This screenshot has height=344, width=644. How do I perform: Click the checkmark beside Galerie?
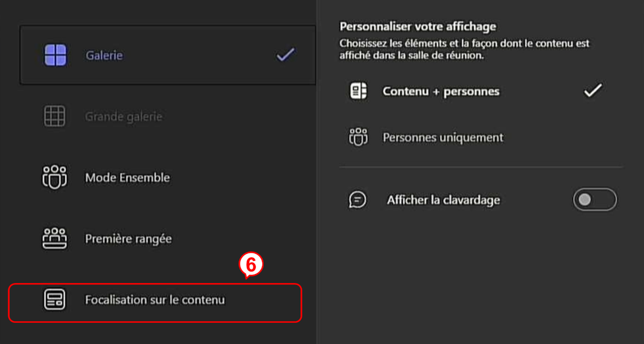tap(286, 55)
